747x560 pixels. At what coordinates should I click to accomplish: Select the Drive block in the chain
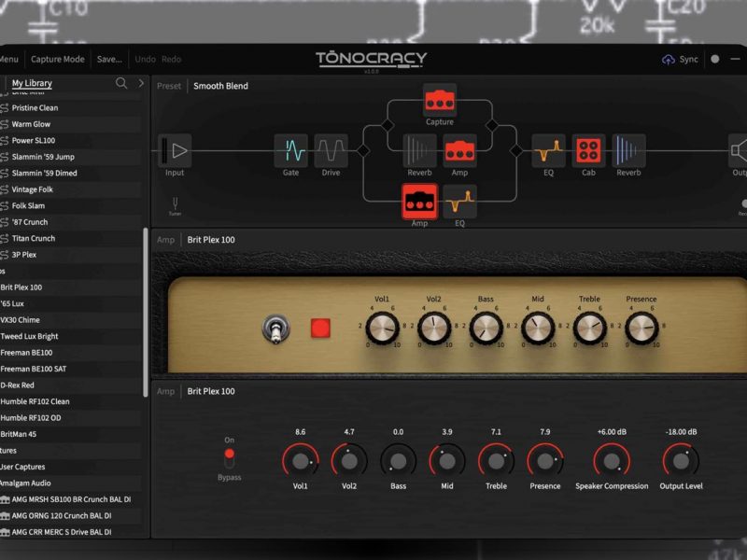(331, 150)
